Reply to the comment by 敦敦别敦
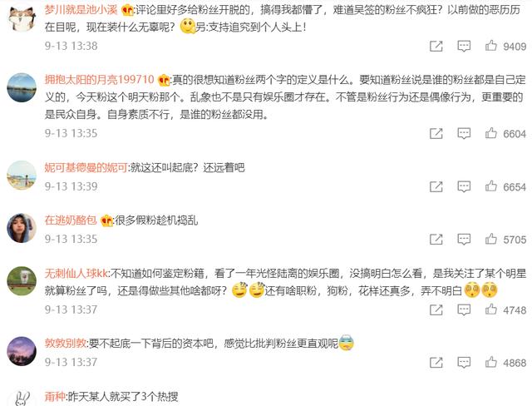 tap(464, 362)
